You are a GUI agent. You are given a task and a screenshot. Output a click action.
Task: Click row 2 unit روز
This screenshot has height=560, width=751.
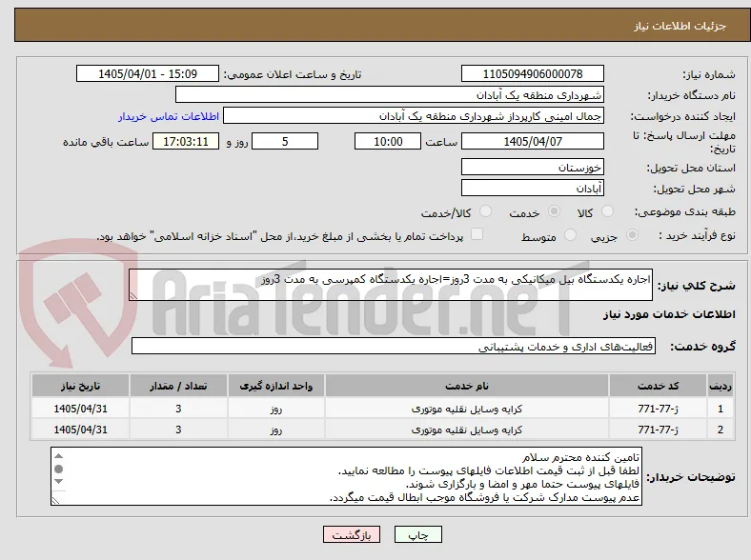pos(275,430)
